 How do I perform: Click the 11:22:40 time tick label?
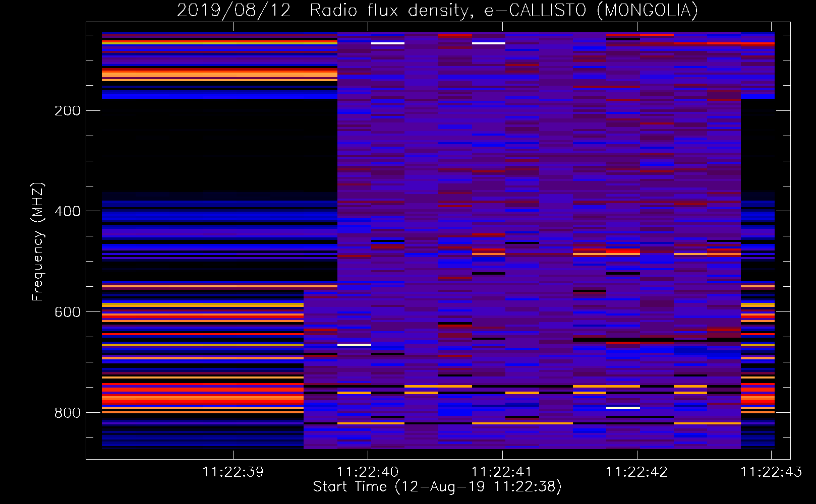(368, 472)
